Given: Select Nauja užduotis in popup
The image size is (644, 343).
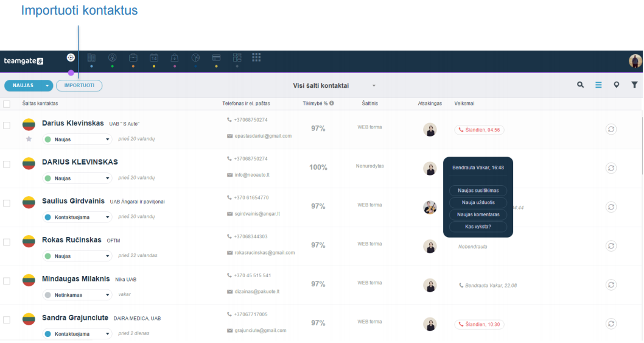Looking at the screenshot, I should tap(478, 202).
